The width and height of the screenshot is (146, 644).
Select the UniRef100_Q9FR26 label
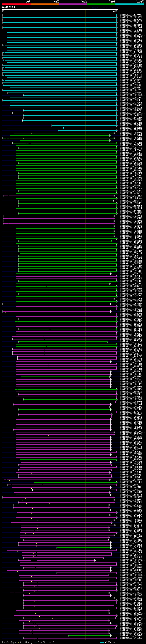click(131, 352)
